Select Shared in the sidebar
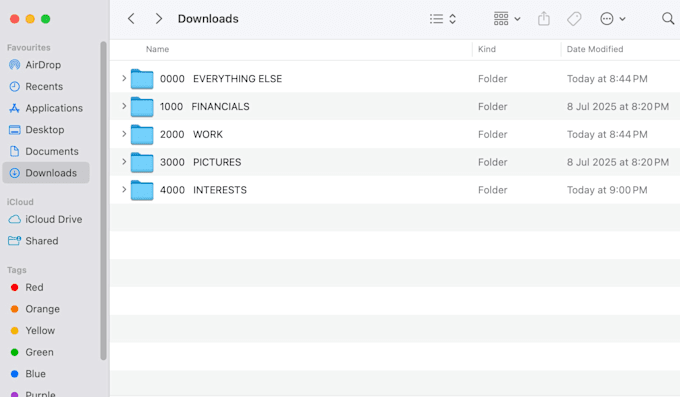 point(46,241)
